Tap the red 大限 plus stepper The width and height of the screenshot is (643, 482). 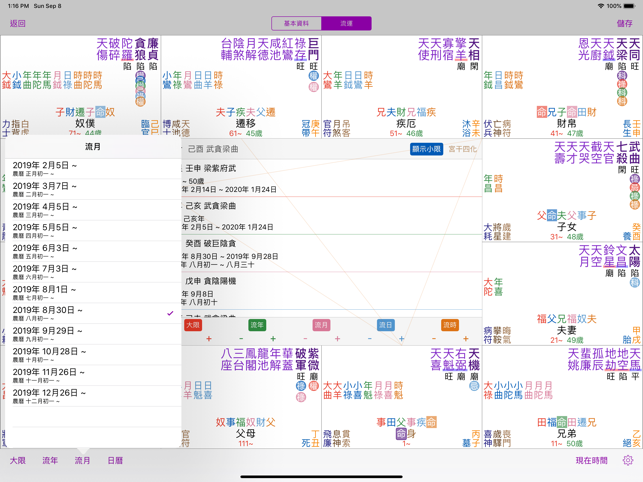click(209, 339)
